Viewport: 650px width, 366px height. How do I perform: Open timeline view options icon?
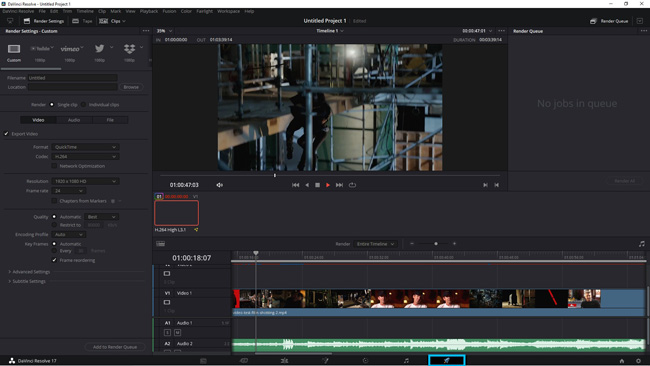[160, 244]
